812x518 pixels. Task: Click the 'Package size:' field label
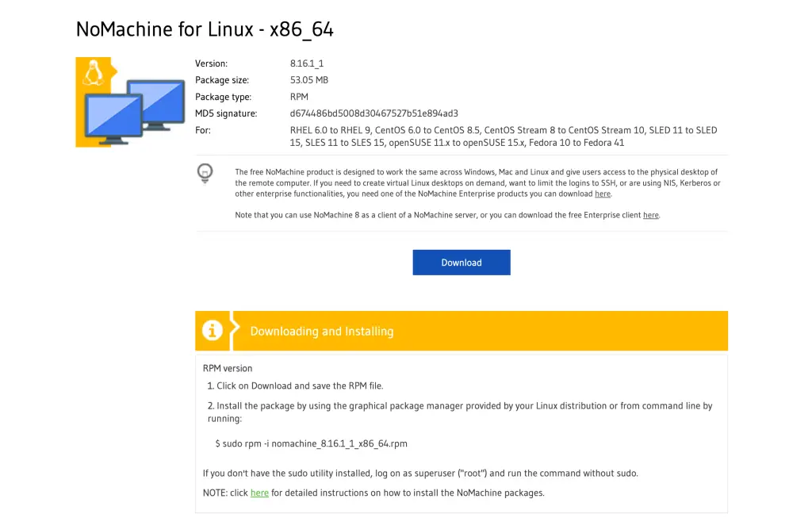point(221,80)
